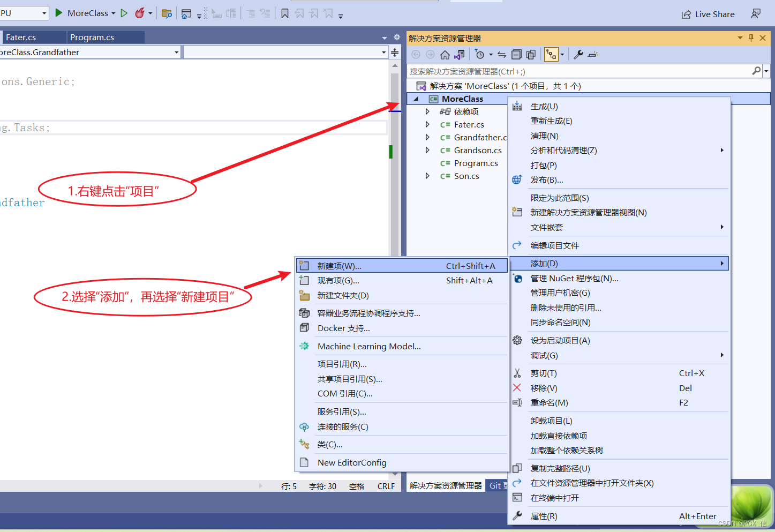Viewport: 775px width, 532px height.
Task: Switch to the 解决方案资源管理器 bottom tab
Action: coord(446,485)
